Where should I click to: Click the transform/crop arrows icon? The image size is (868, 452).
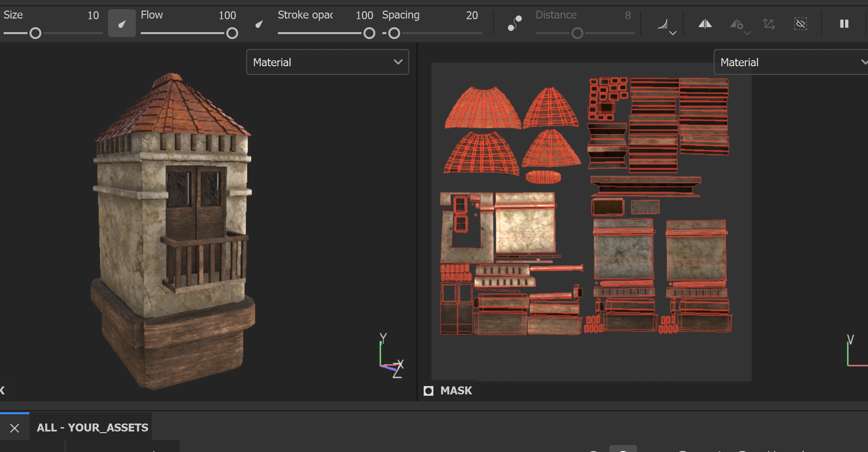tap(769, 24)
